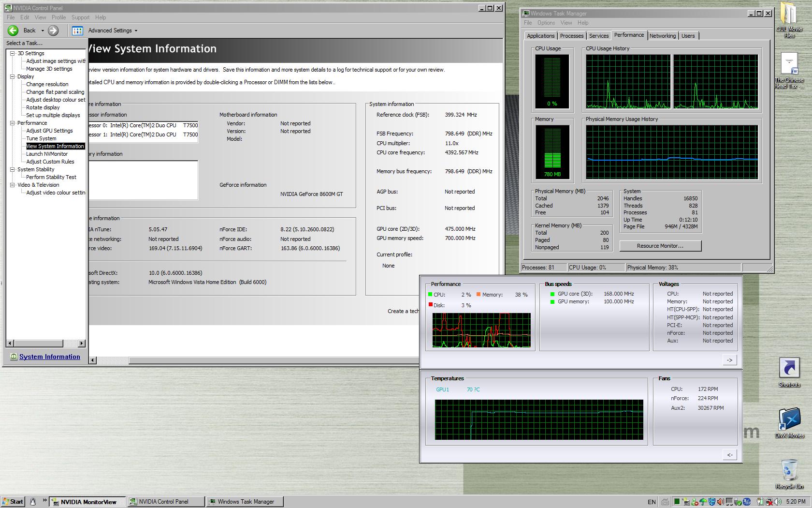Select Change resolution in the task tree

(47, 84)
